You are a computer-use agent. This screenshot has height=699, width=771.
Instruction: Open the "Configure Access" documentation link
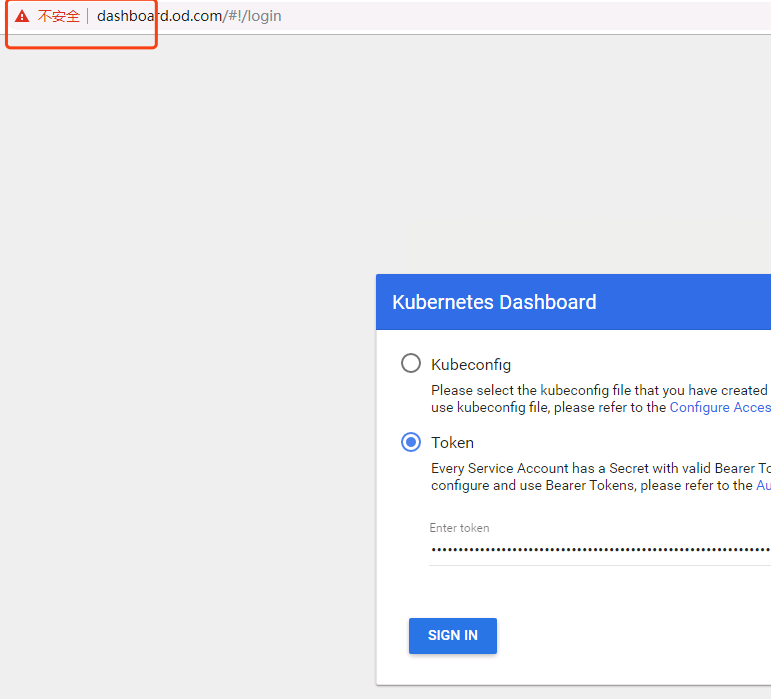click(x=719, y=407)
